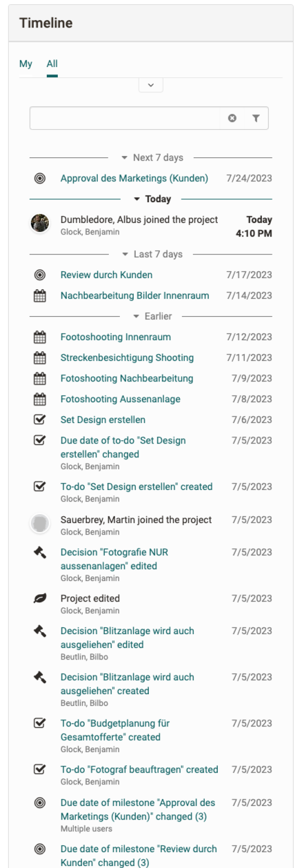Click the calendar icon next to Fotoshooting Aussenanlage
Image resolution: width=302 pixels, height=868 pixels.
pos(40,399)
